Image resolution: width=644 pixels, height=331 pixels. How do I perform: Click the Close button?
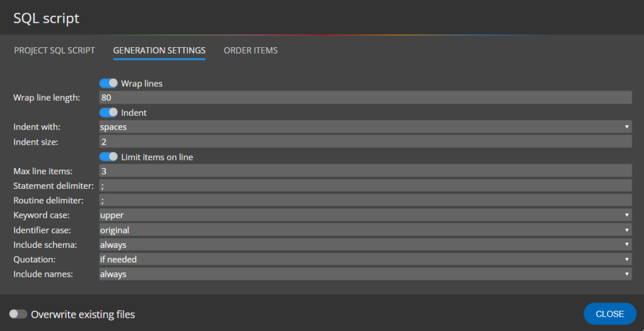609,314
